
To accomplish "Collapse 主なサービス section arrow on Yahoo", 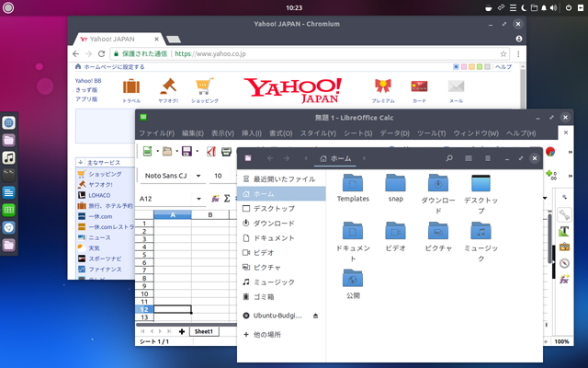I will pyautogui.click(x=80, y=162).
